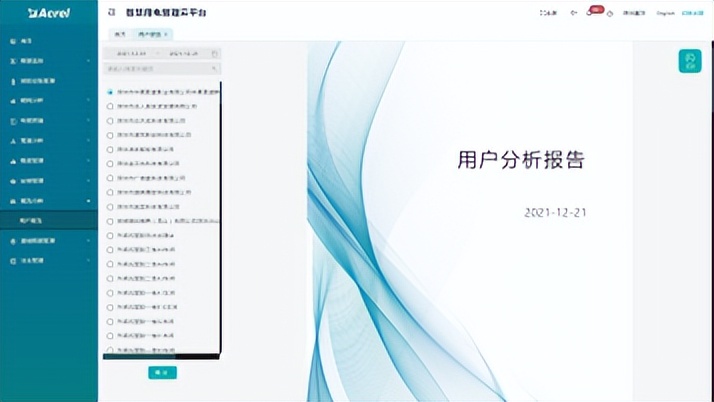
Task: Click the horizontal scrollbar below the user list
Action: 161,356
